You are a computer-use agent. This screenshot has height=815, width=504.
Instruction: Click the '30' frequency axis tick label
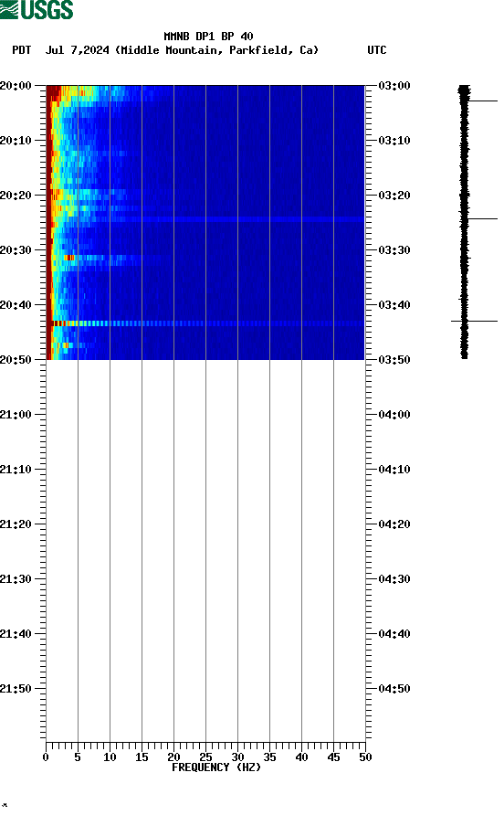[237, 757]
